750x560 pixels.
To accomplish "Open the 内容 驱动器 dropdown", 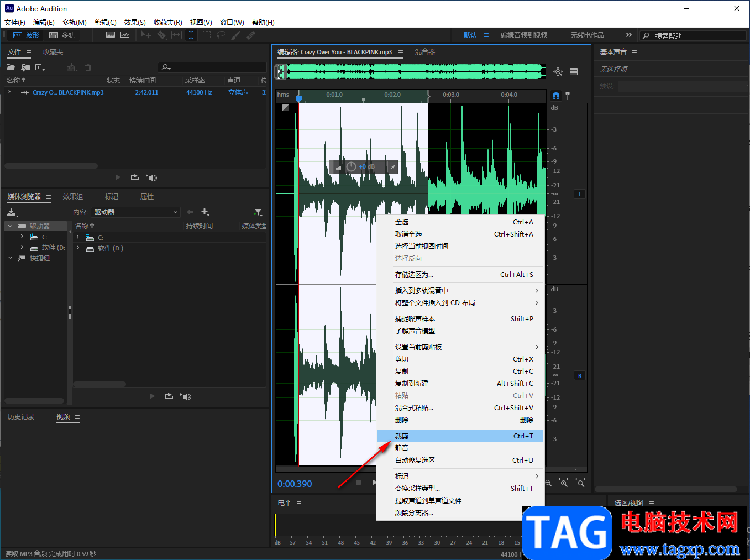I will pyautogui.click(x=136, y=212).
